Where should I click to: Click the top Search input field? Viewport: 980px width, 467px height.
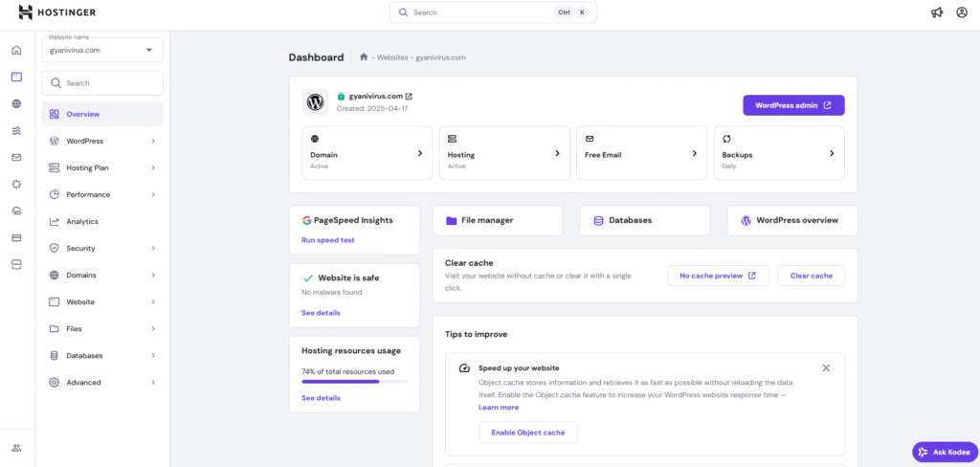coord(479,12)
